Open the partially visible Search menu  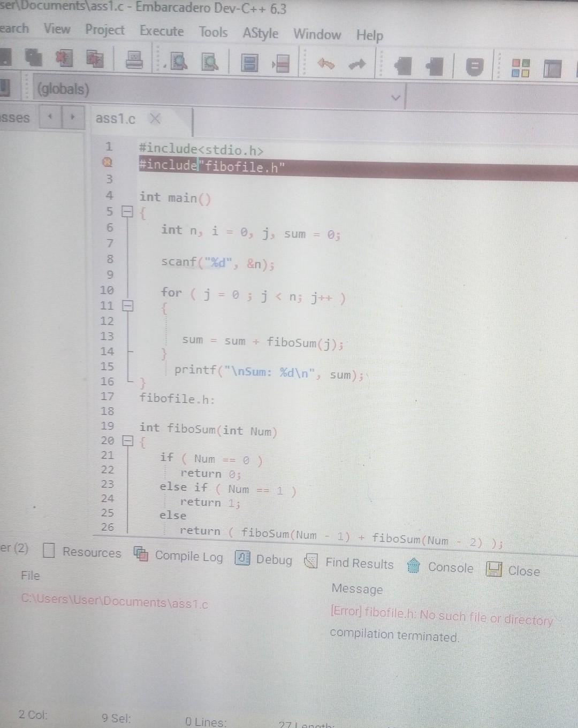(14, 28)
